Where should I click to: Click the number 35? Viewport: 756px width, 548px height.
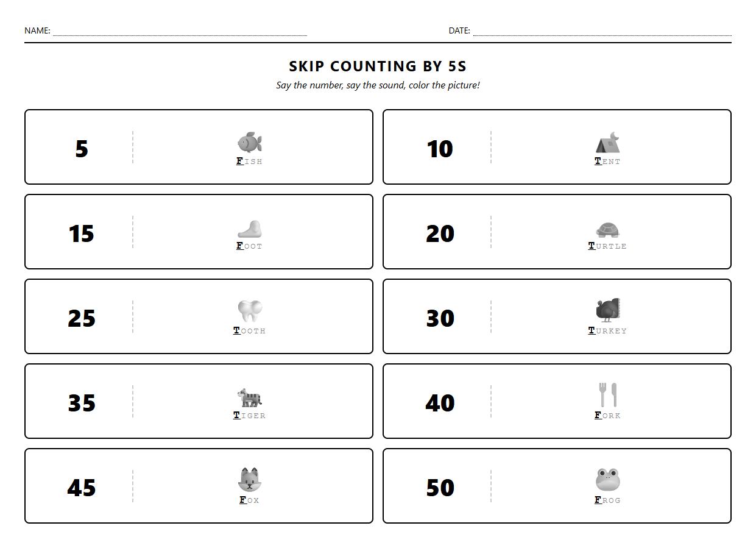click(82, 403)
